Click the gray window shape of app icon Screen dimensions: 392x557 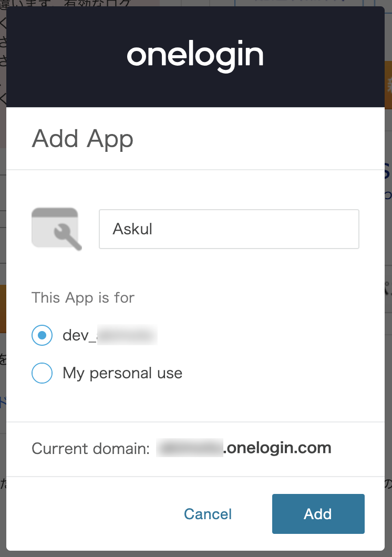[x=55, y=228]
